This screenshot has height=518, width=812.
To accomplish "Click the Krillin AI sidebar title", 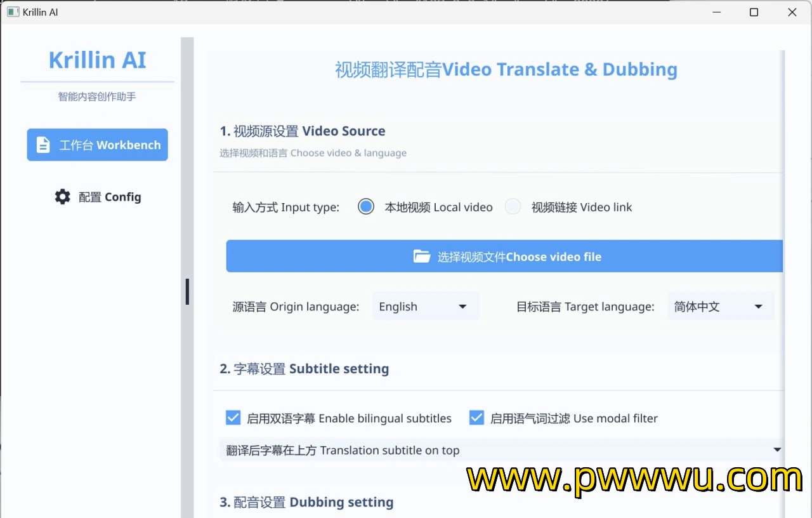I will click(x=98, y=60).
